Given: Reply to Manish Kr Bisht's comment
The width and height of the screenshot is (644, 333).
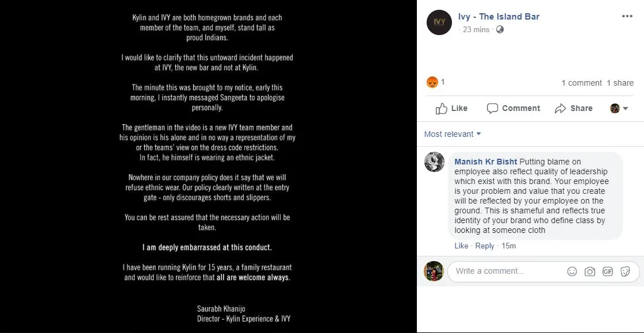Looking at the screenshot, I should pos(485,246).
